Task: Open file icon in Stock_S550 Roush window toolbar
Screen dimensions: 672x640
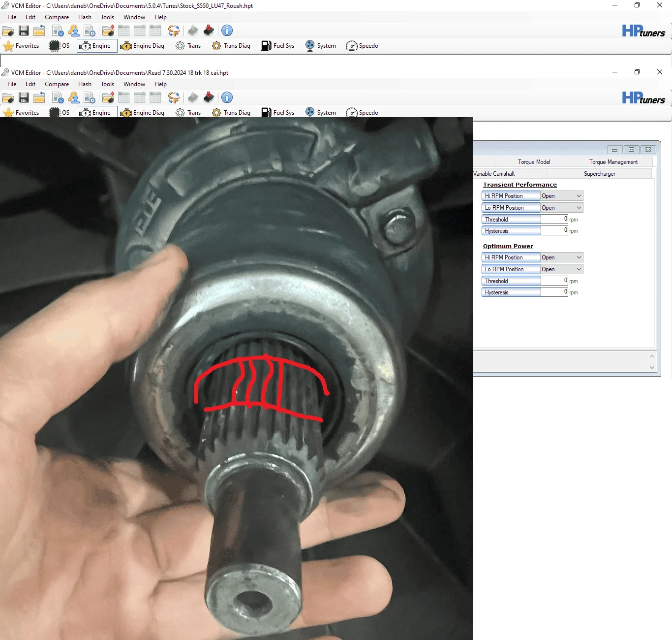Action: click(x=8, y=31)
